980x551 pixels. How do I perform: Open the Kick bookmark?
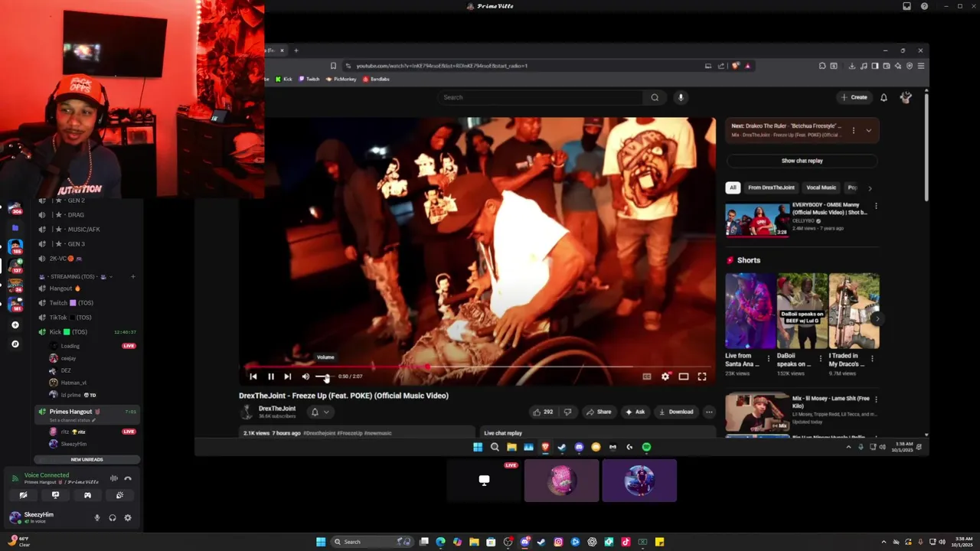click(x=283, y=79)
